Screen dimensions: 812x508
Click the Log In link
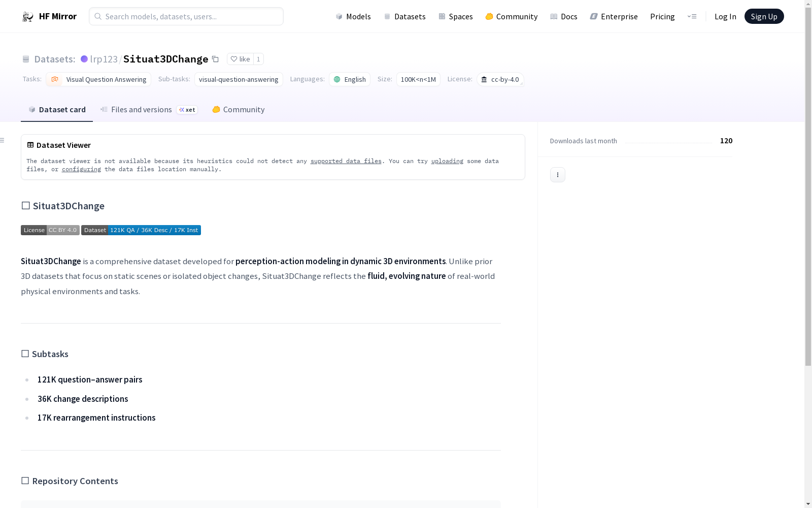[725, 16]
